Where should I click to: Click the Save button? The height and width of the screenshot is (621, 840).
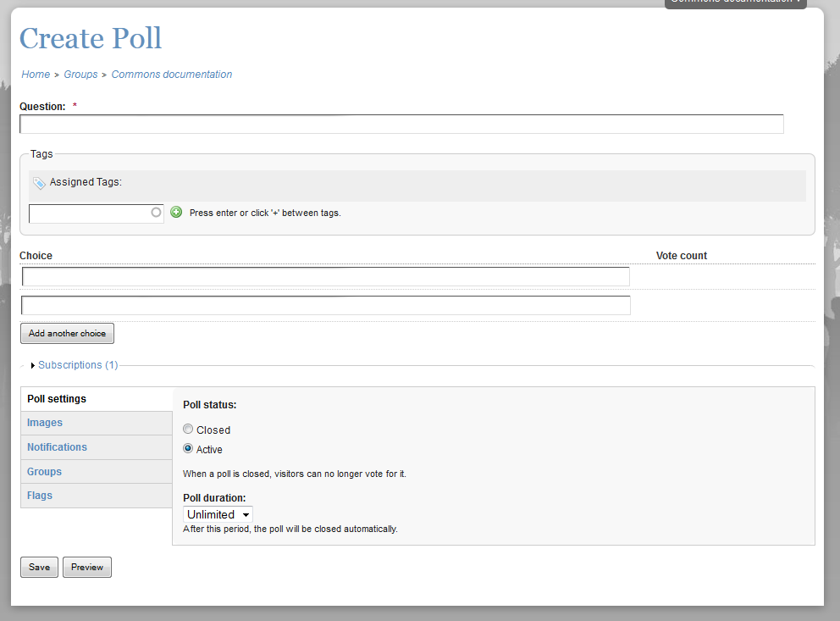pyautogui.click(x=39, y=567)
